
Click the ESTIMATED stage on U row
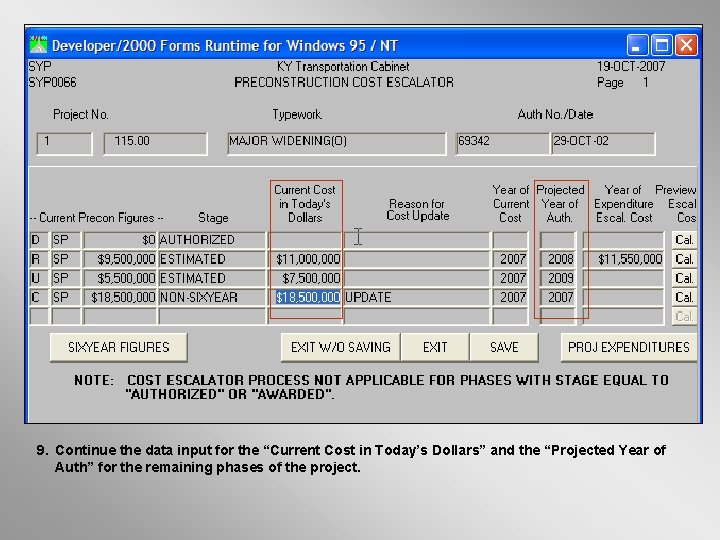point(212,278)
